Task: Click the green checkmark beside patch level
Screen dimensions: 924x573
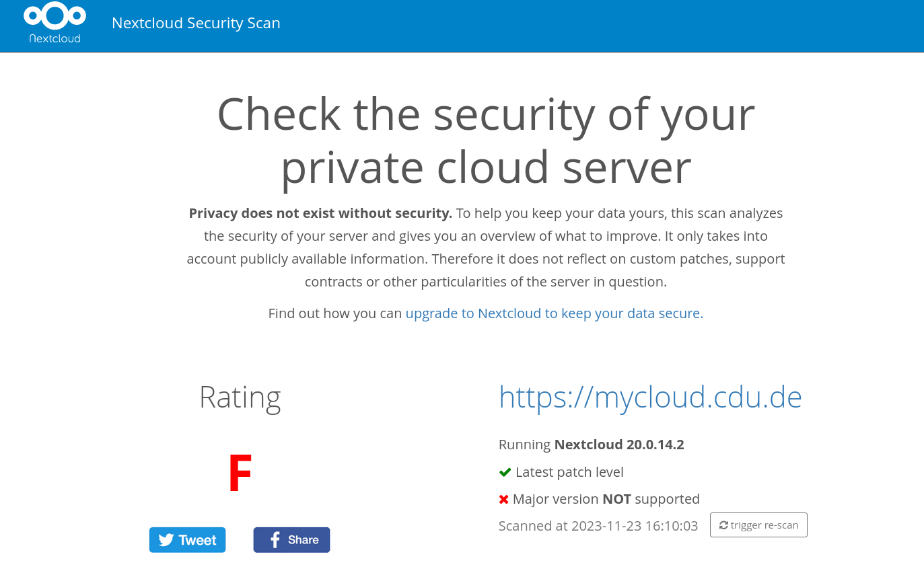Action: click(x=505, y=472)
